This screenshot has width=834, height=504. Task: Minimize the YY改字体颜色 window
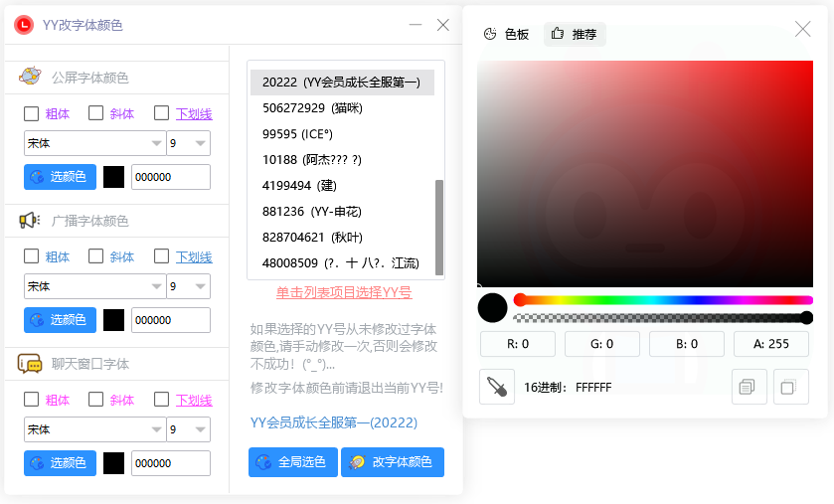coord(416,25)
